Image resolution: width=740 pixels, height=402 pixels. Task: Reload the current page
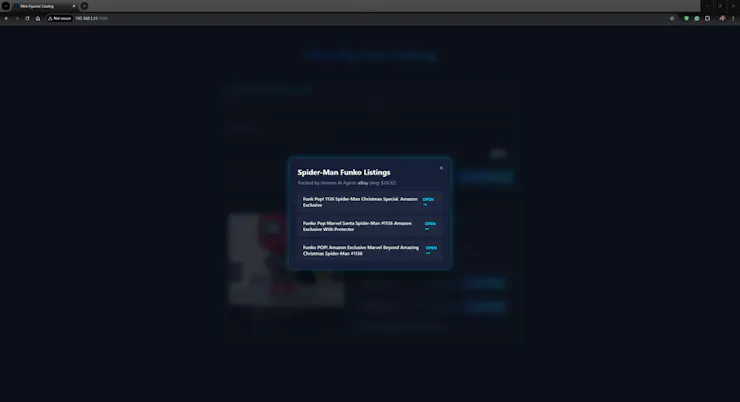[27, 18]
